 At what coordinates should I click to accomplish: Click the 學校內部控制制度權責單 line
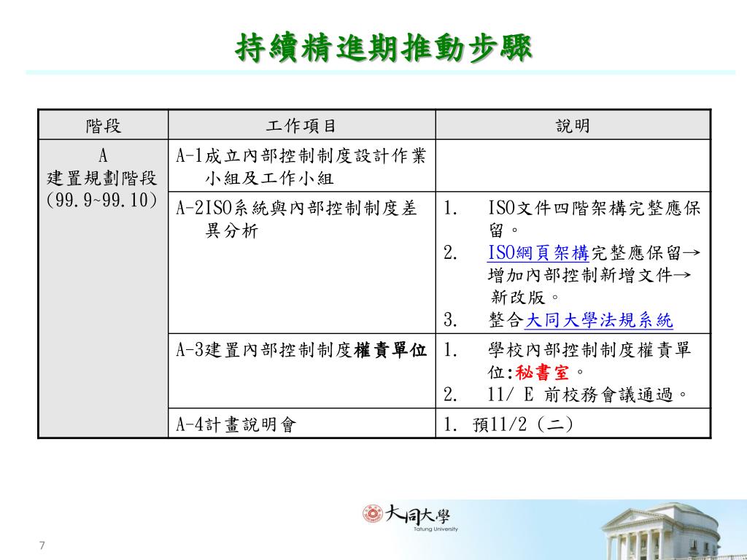pos(589,351)
